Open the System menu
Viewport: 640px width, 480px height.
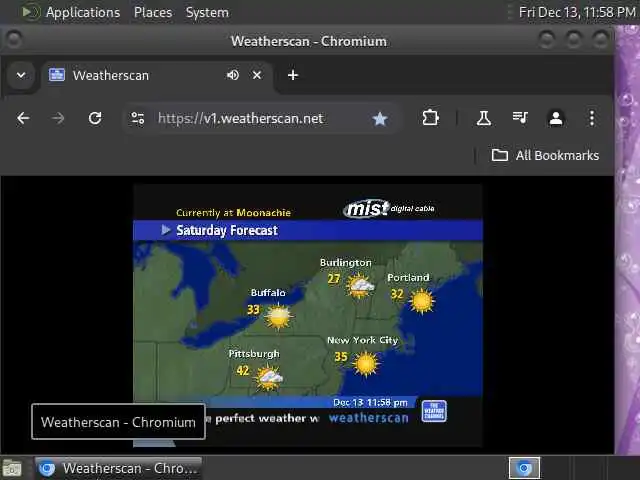(207, 12)
